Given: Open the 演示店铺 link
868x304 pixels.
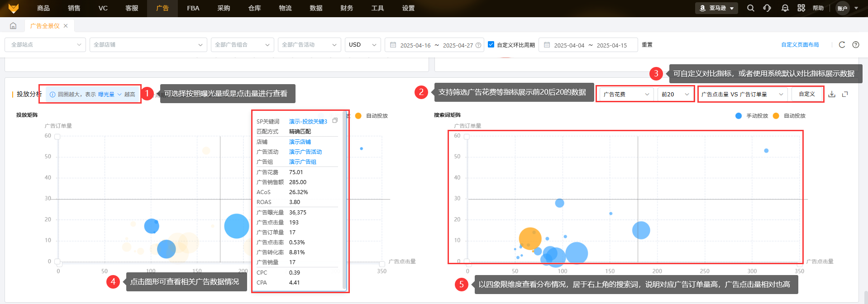Looking at the screenshot, I should [300, 142].
